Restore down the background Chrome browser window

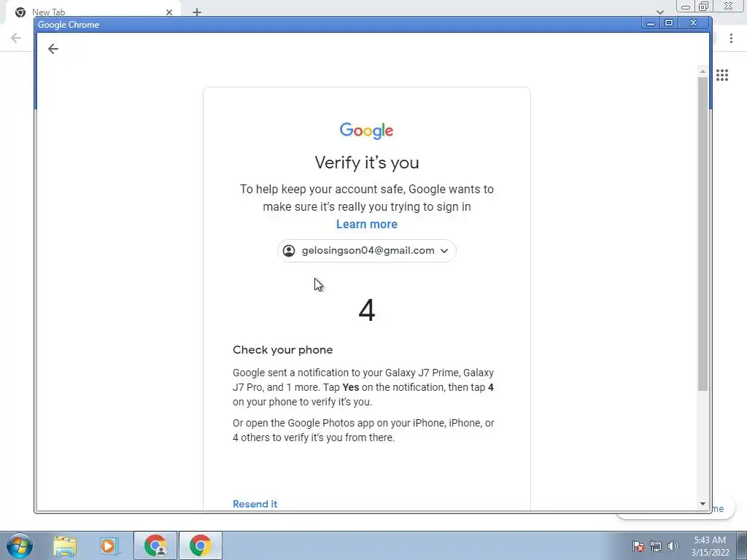703,7
